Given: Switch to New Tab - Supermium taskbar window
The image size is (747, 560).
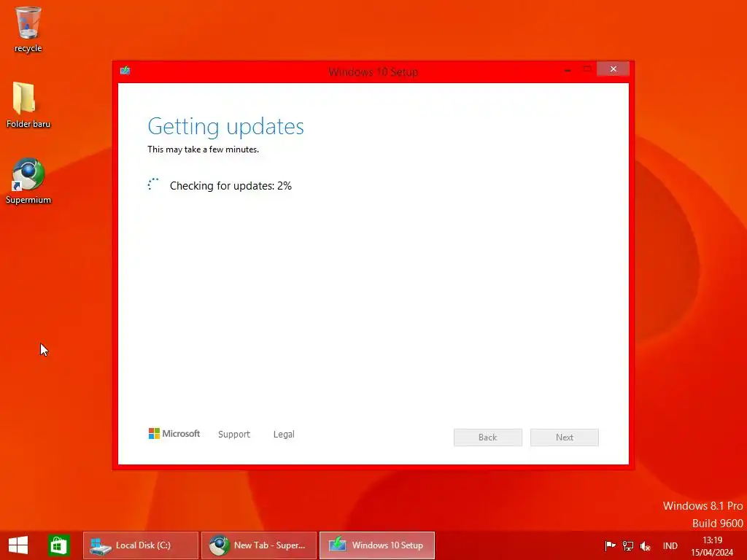Looking at the screenshot, I should [x=259, y=545].
